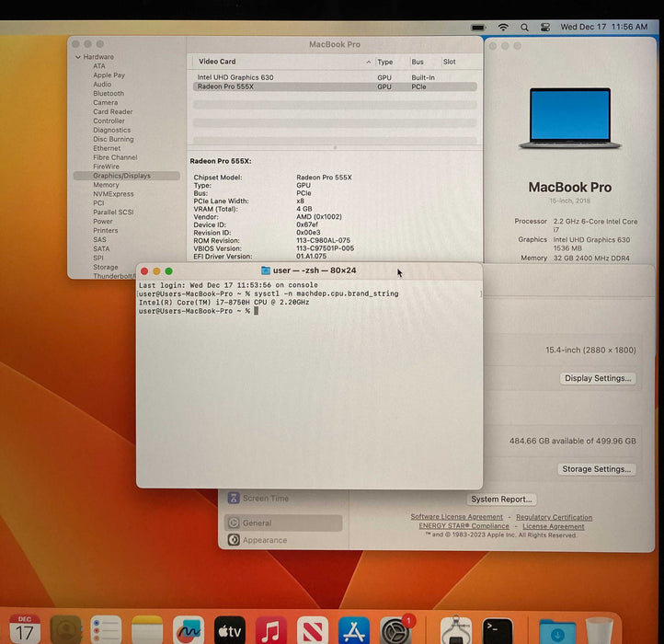
Task: Select Ethernet in hardware list
Action: (107, 148)
